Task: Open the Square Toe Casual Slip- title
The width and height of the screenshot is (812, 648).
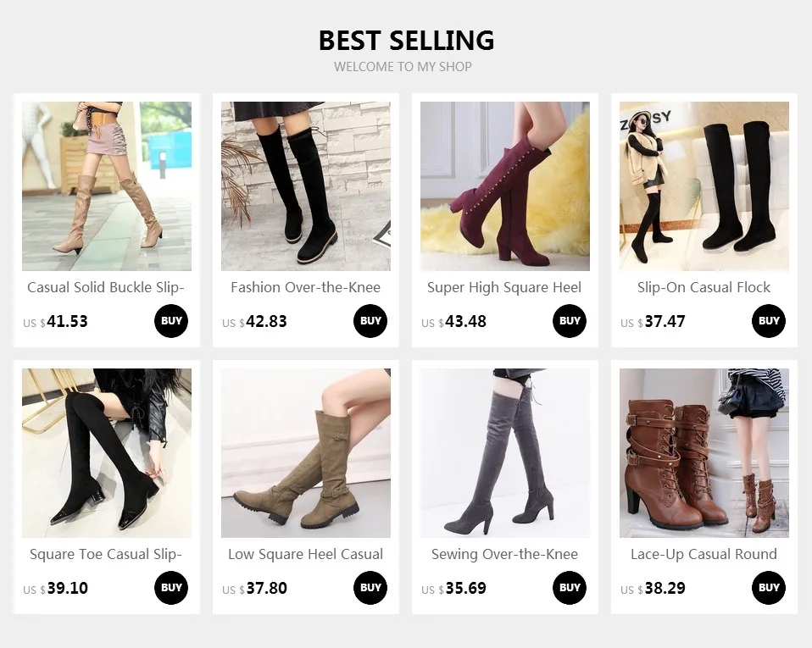Action: click(106, 554)
